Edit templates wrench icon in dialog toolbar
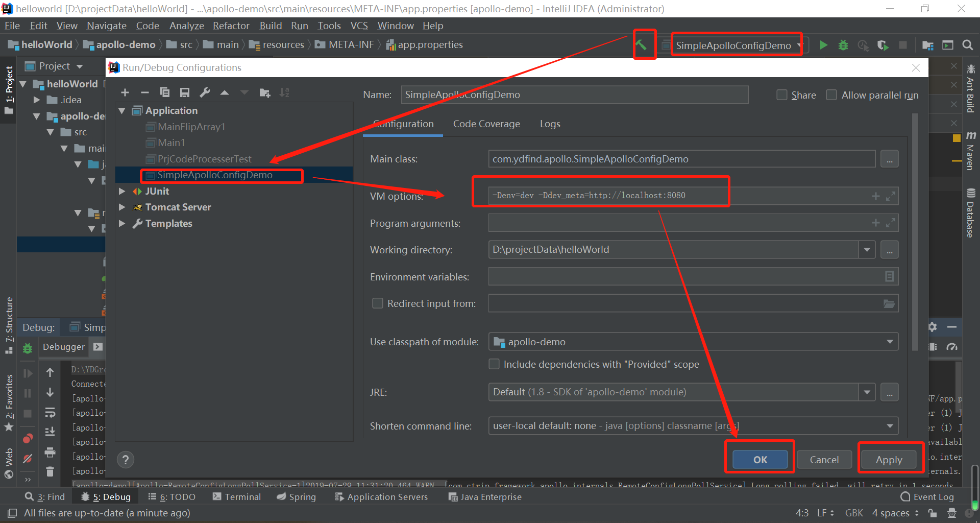 click(205, 92)
